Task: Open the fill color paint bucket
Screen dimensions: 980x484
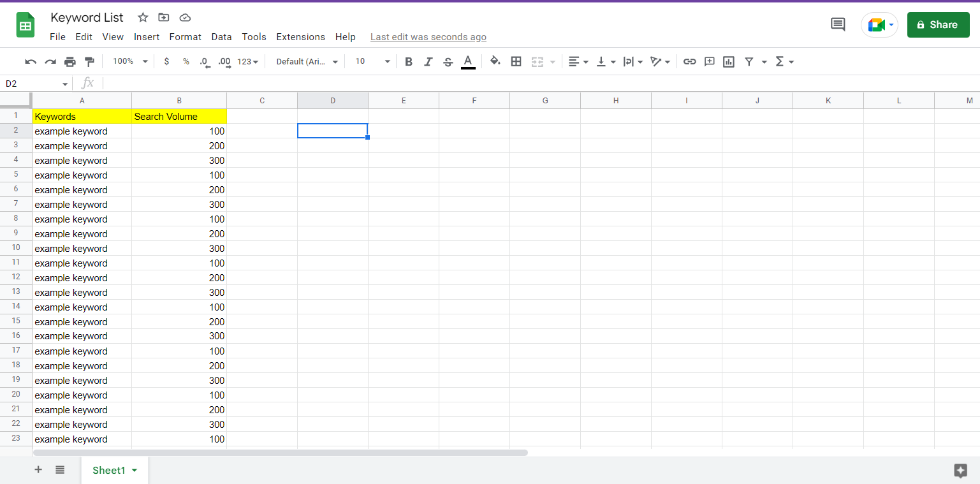Action: coord(495,62)
